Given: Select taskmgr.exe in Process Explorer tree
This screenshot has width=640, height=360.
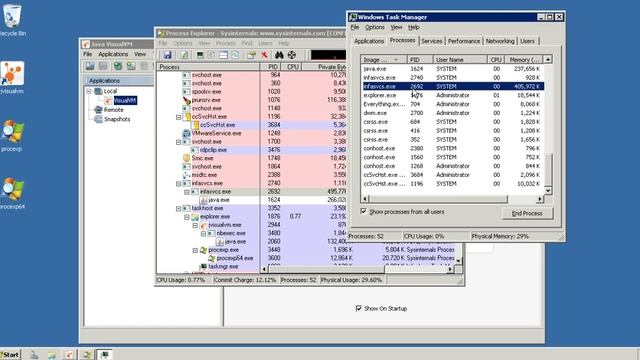Looking at the screenshot, I should pyautogui.click(x=223, y=266).
